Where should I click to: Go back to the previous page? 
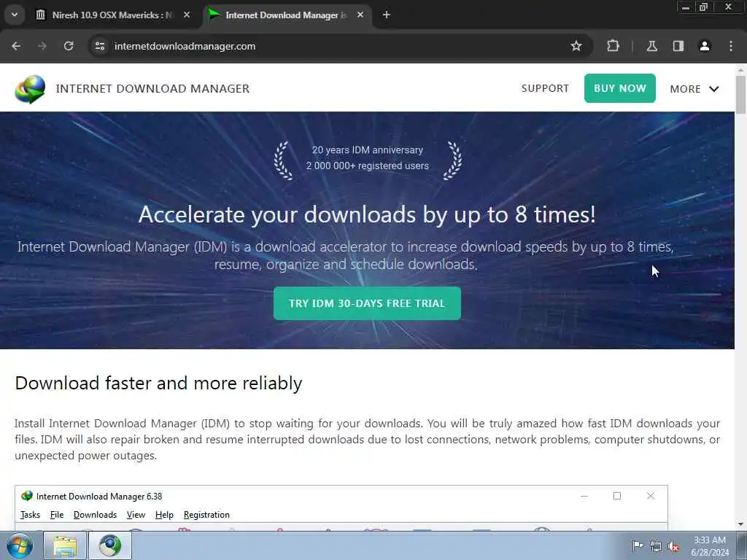pos(16,46)
